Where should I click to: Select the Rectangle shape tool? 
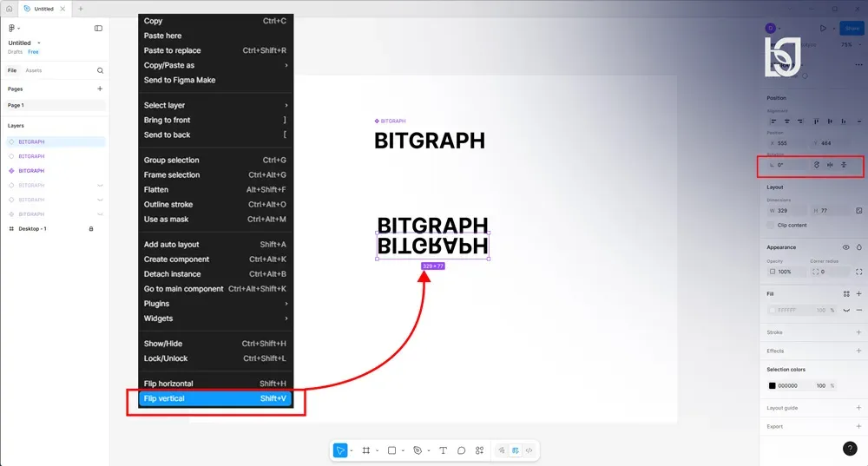[x=392, y=450]
